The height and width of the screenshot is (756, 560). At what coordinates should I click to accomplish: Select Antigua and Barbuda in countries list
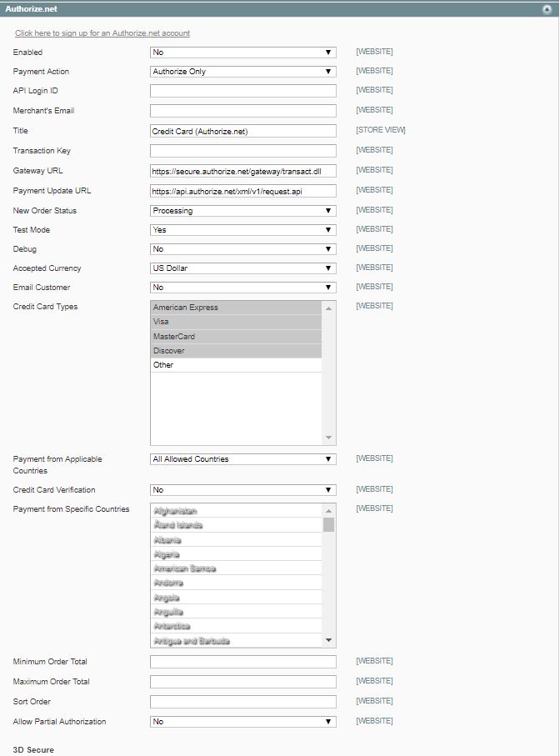[236, 641]
